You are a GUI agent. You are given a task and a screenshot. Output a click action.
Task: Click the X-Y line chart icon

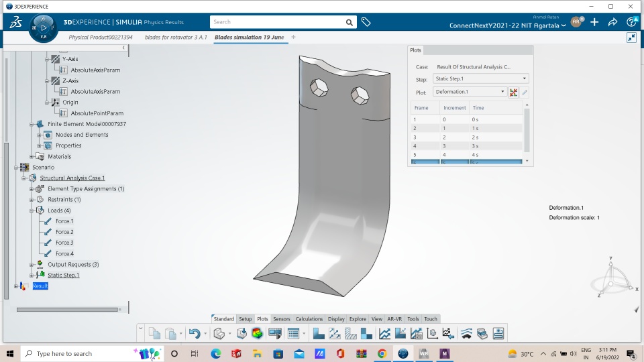(385, 333)
